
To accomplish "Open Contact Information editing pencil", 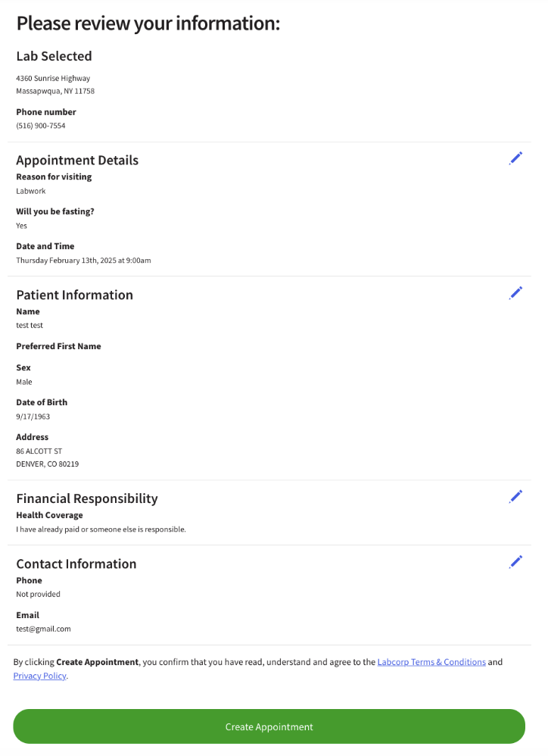I will (515, 562).
